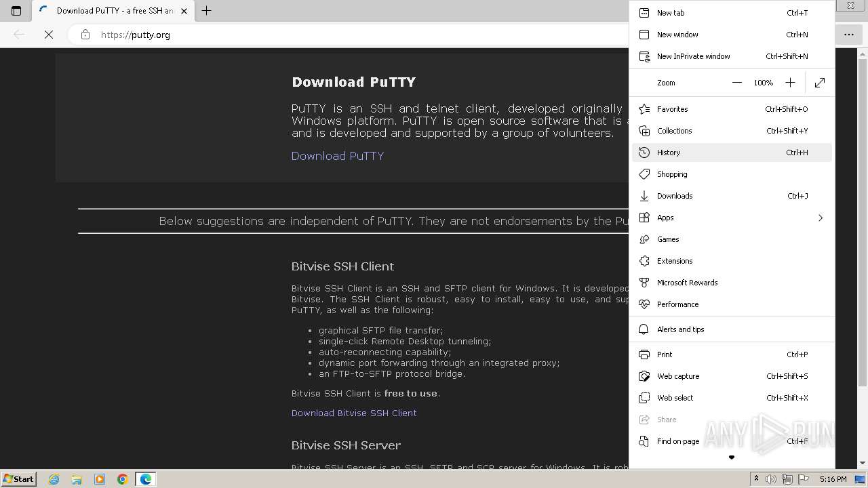Viewport: 868px width, 488px height.
Task: Click the Print menu label
Action: [x=665, y=354]
